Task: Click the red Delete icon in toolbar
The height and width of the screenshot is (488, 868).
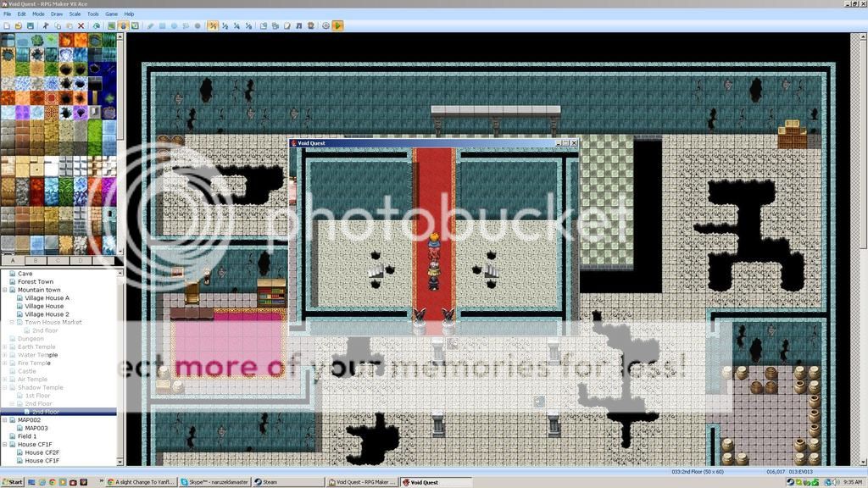Action: coord(81,25)
